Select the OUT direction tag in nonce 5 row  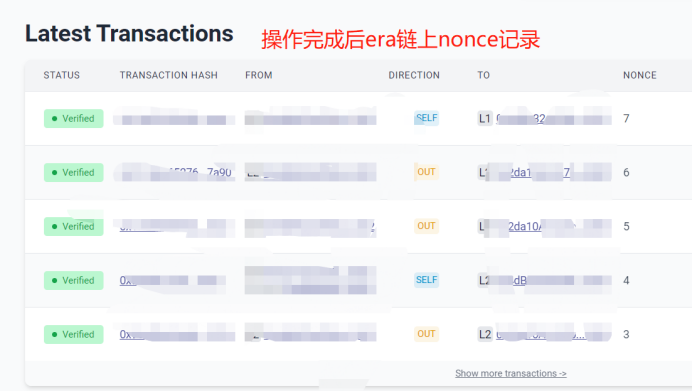click(x=426, y=226)
